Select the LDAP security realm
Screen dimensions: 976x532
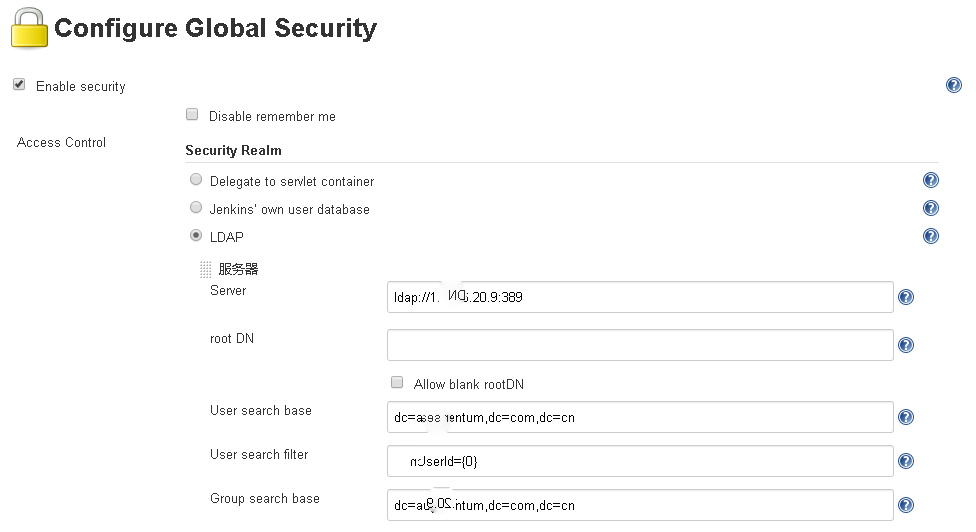[196, 235]
